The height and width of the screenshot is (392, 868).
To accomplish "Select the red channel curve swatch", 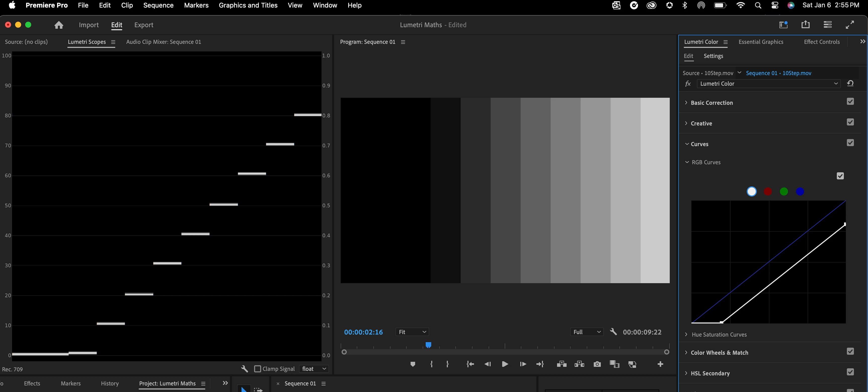I will click(x=768, y=192).
